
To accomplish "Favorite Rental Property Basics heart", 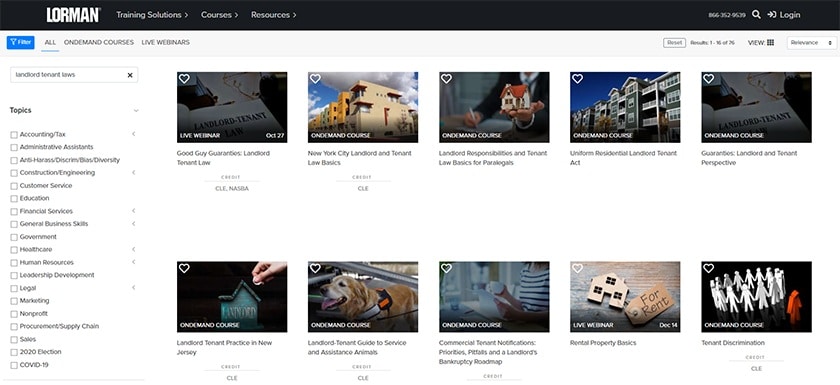I will pyautogui.click(x=577, y=268).
